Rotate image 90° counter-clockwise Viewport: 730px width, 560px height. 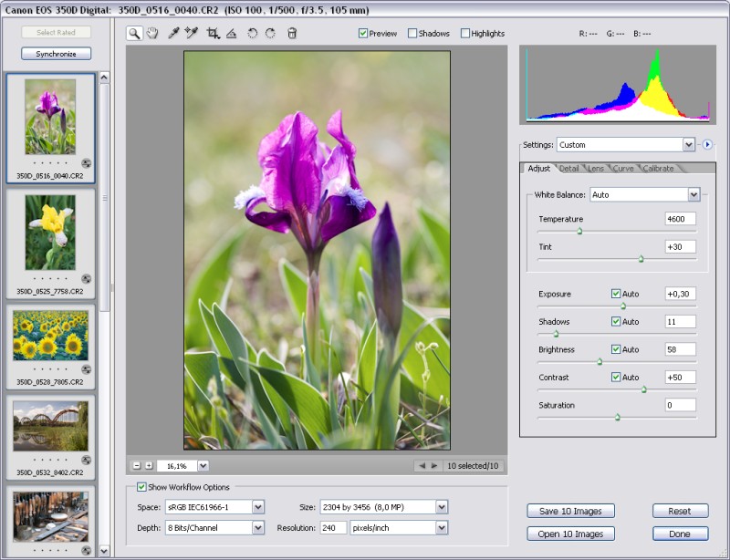(253, 34)
